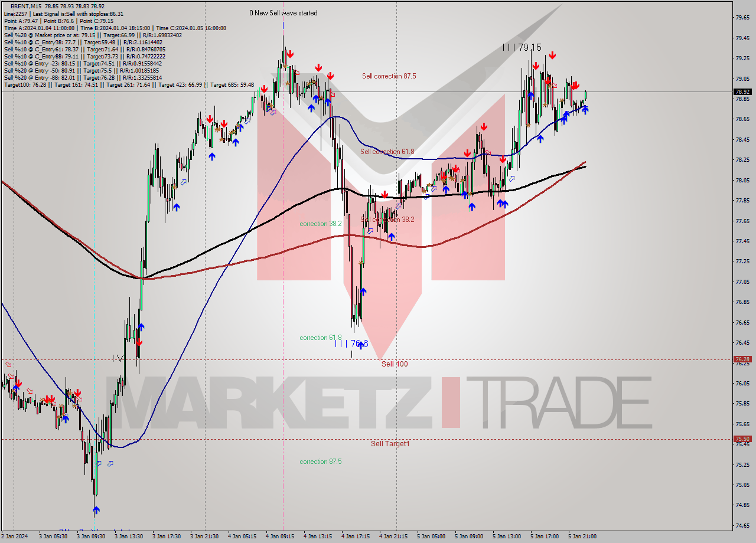The image size is (756, 543).
Task: Click the current price tag 78.92
Action: click(x=742, y=91)
